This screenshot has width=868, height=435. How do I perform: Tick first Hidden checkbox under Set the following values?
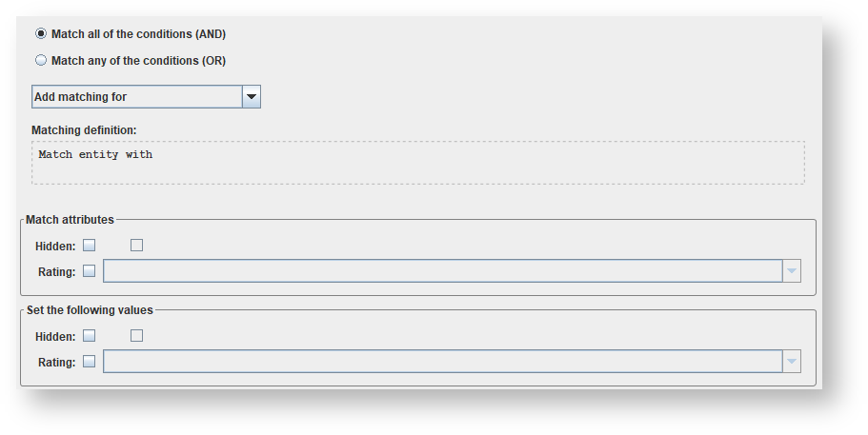(90, 336)
